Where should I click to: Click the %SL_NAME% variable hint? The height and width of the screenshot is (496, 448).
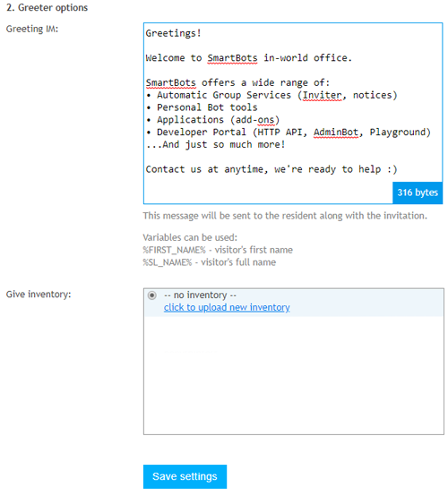click(210, 262)
